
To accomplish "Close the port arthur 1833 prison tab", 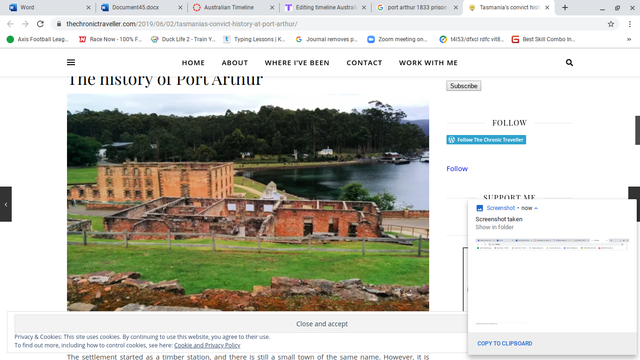I will tap(456, 7).
